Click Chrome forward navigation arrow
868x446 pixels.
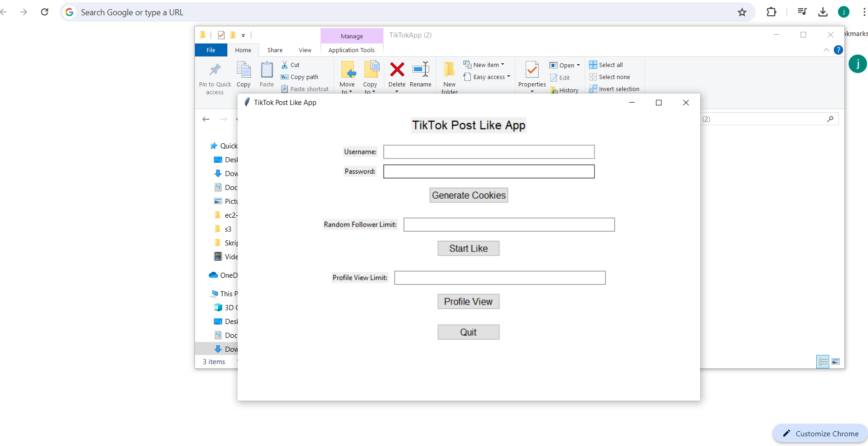pyautogui.click(x=24, y=12)
